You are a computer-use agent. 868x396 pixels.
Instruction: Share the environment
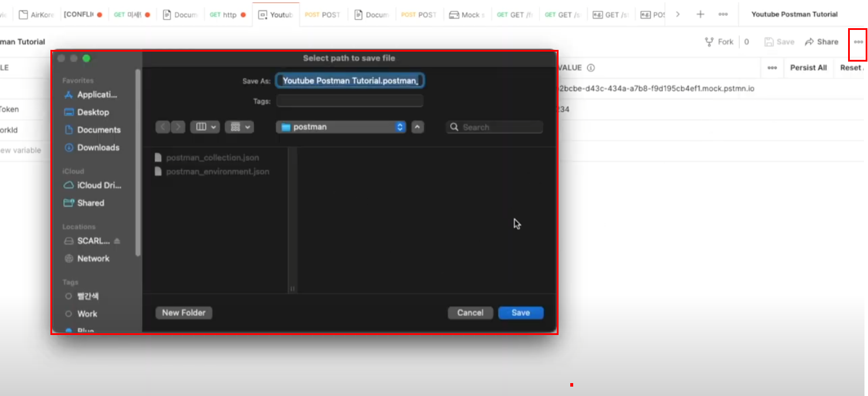pos(822,42)
